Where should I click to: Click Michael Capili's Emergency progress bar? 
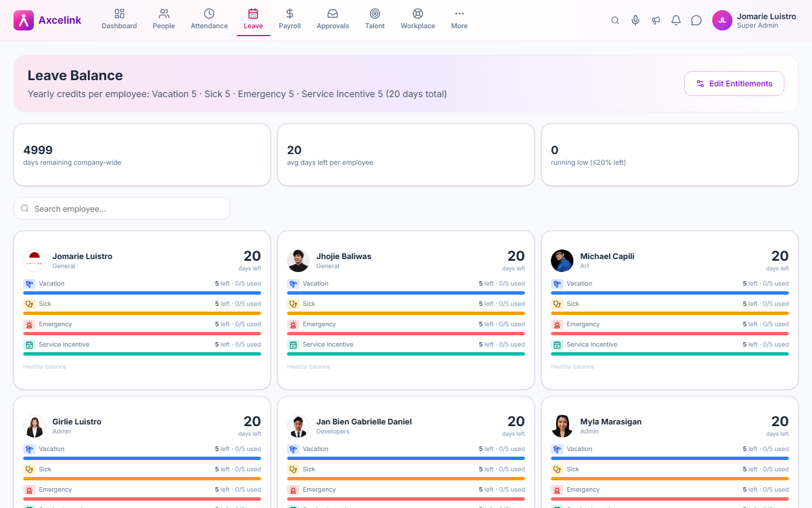click(x=670, y=334)
